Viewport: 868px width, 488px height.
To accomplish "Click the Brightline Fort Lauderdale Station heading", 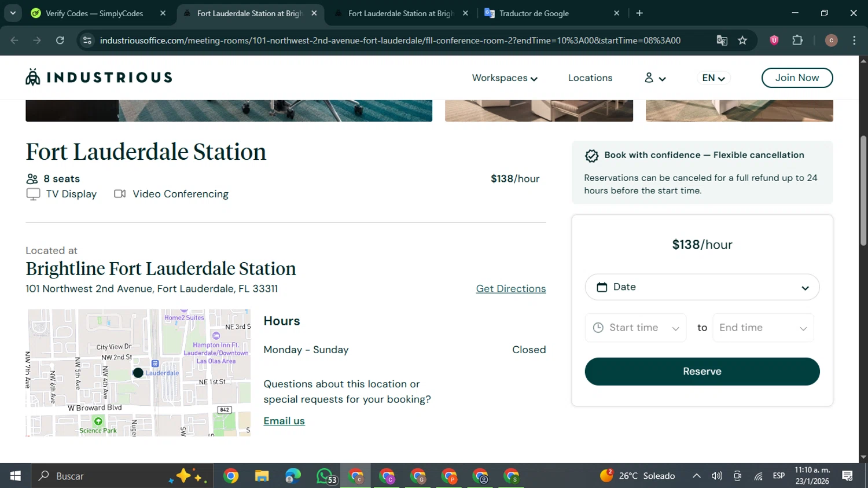I will 161,269.
